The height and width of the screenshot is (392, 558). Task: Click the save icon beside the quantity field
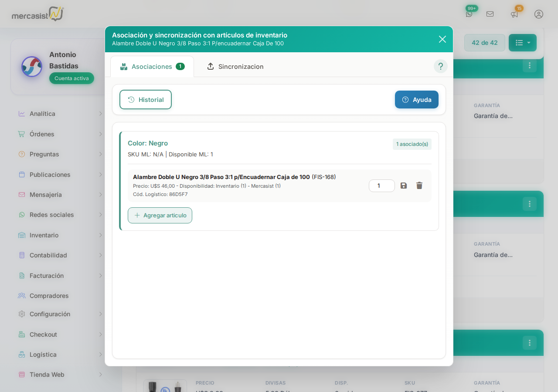[x=404, y=186]
